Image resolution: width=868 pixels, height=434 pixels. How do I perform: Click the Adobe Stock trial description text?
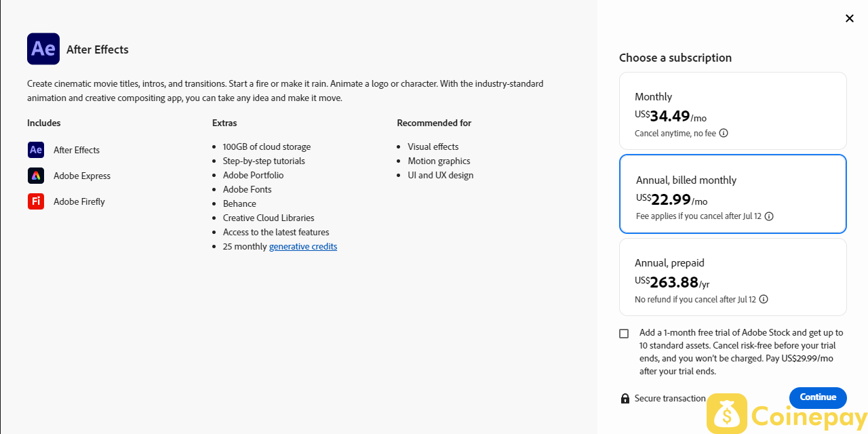click(x=741, y=352)
